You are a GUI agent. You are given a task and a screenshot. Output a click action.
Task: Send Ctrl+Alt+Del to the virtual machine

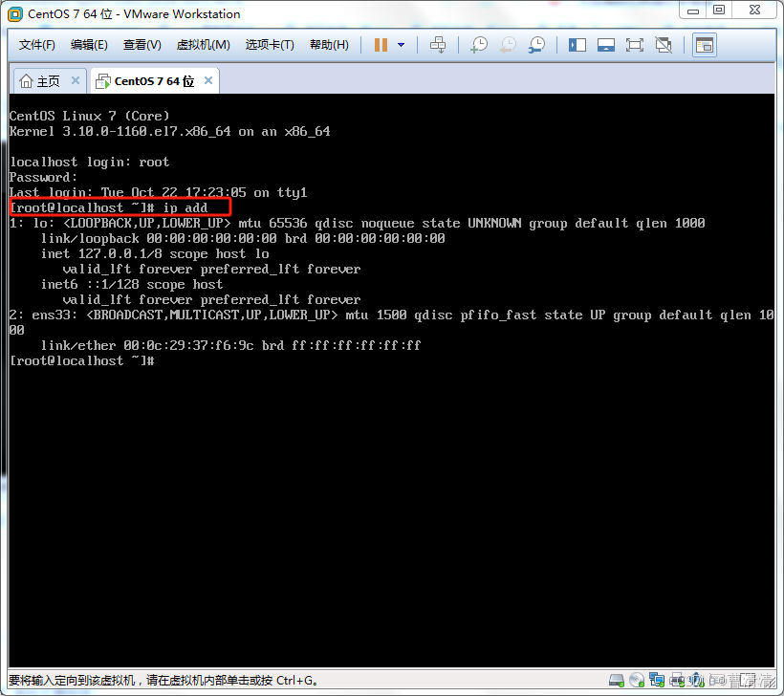point(438,44)
